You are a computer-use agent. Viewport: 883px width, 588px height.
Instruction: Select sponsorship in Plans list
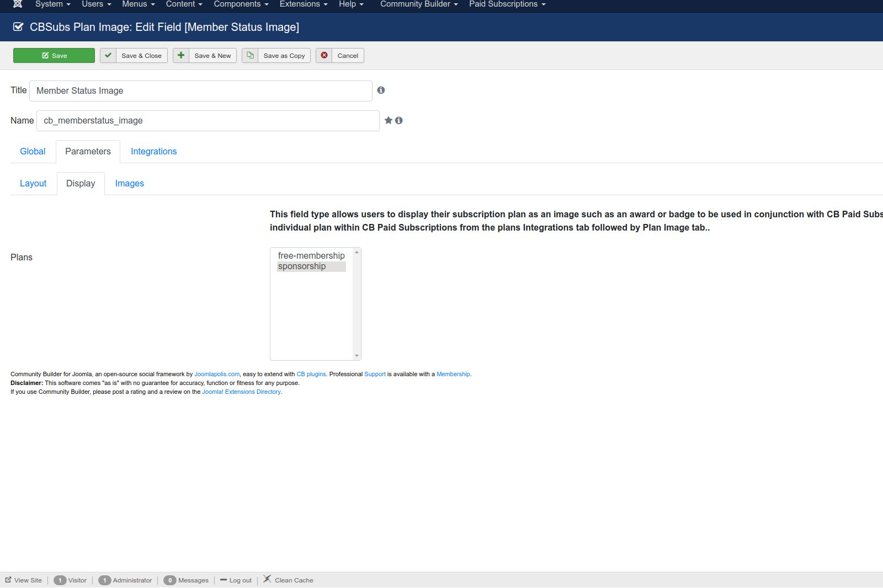[311, 266]
